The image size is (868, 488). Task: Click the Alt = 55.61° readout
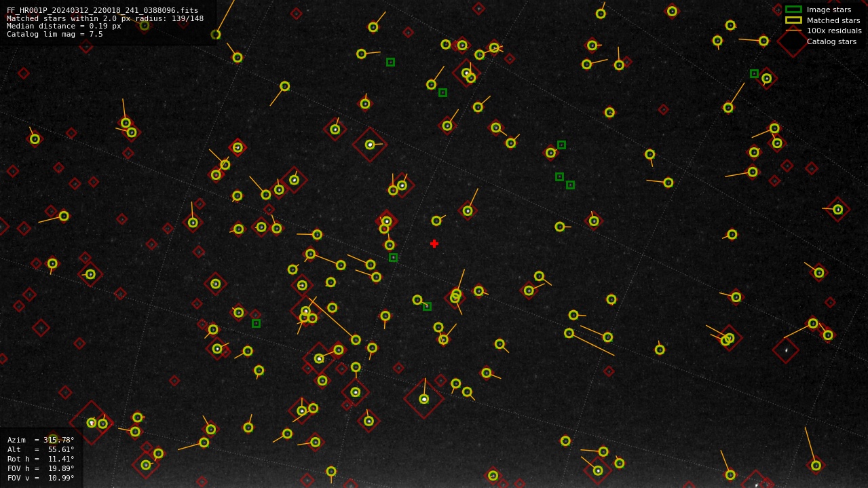[x=41, y=449]
